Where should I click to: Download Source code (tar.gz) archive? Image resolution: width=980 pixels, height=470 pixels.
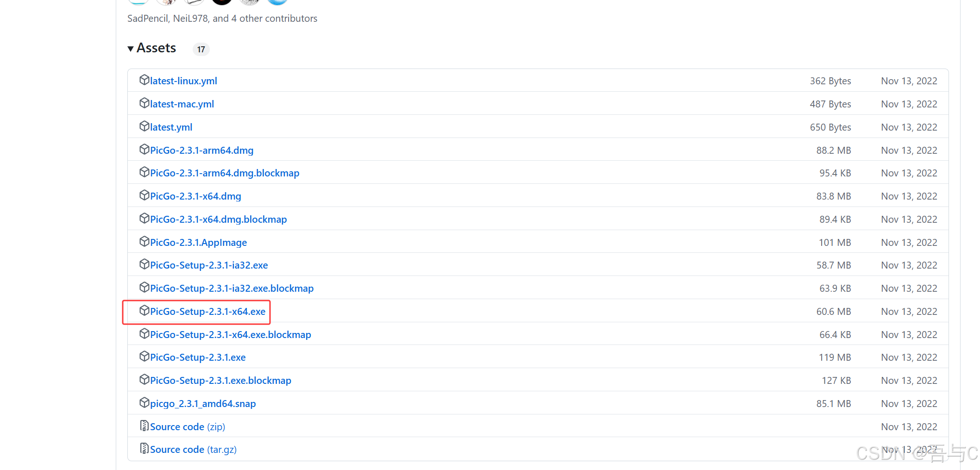193,450
